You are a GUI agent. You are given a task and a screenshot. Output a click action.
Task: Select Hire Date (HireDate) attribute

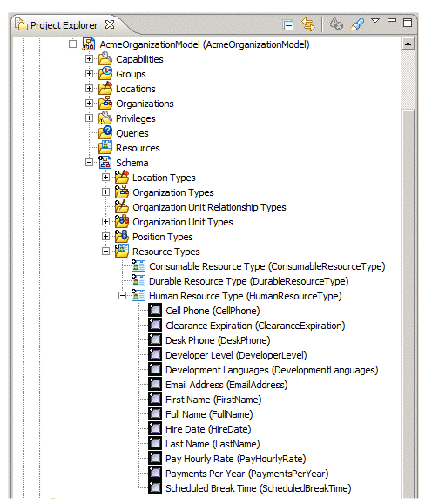click(208, 429)
